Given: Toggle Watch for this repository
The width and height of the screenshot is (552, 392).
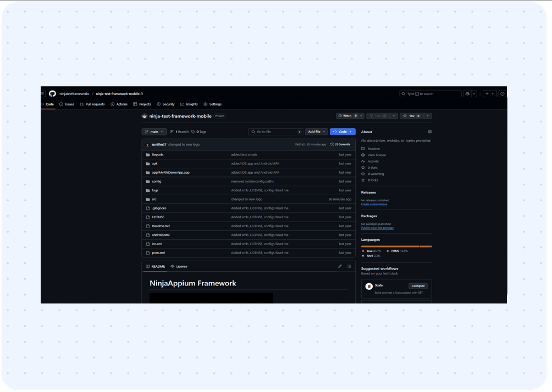Looking at the screenshot, I should [x=347, y=115].
